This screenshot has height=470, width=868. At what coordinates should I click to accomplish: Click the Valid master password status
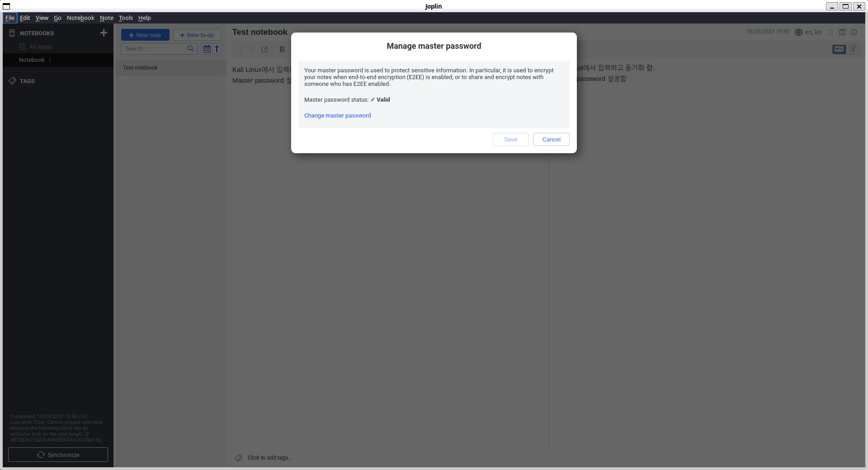tap(380, 100)
